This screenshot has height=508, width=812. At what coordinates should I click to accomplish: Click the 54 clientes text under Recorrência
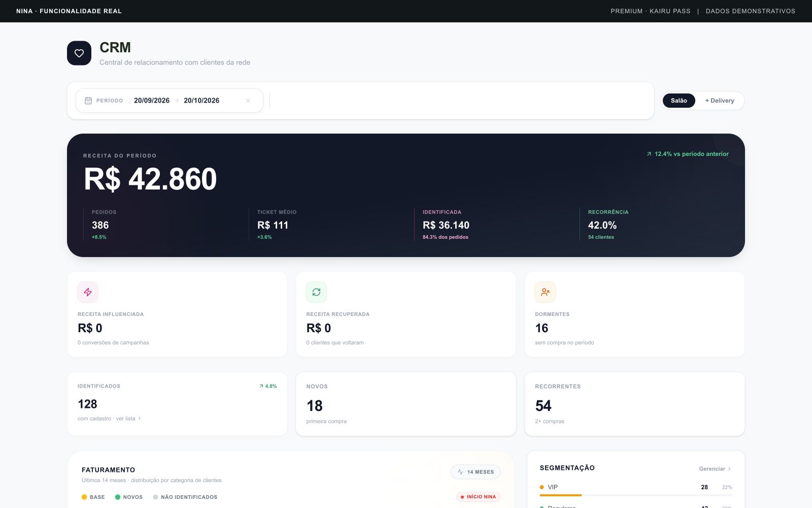(601, 237)
